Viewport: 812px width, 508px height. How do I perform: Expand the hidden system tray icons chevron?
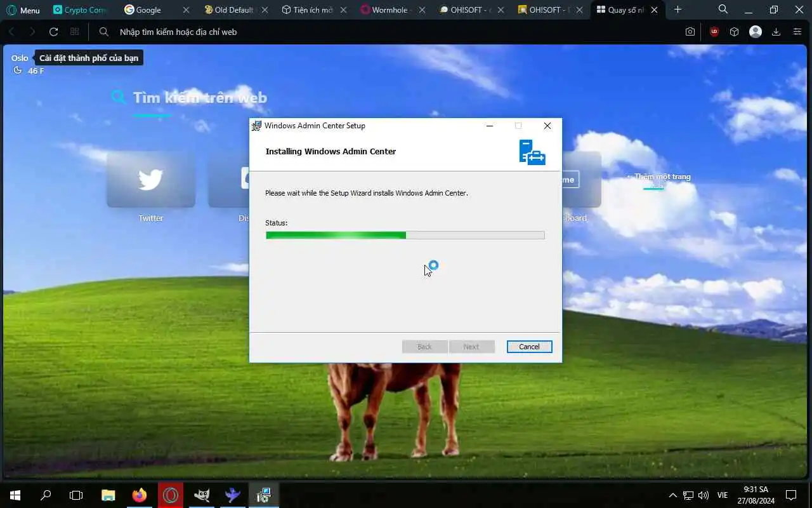tap(673, 495)
